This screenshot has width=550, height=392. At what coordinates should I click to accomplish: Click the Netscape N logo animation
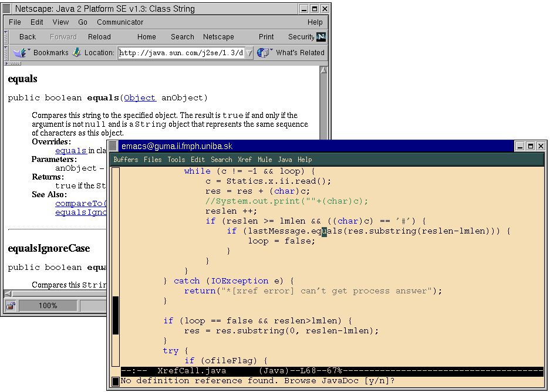321,36
